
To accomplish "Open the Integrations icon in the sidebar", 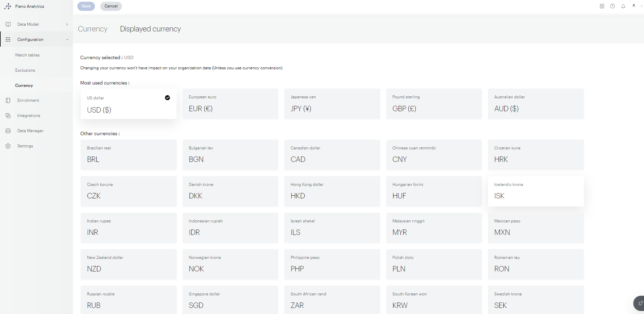I will click(x=8, y=116).
